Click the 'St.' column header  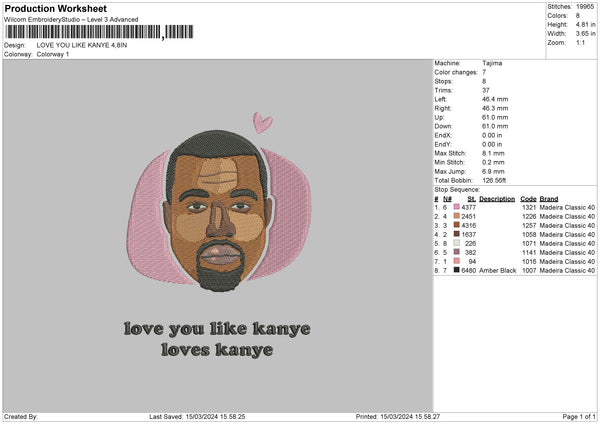(x=471, y=199)
